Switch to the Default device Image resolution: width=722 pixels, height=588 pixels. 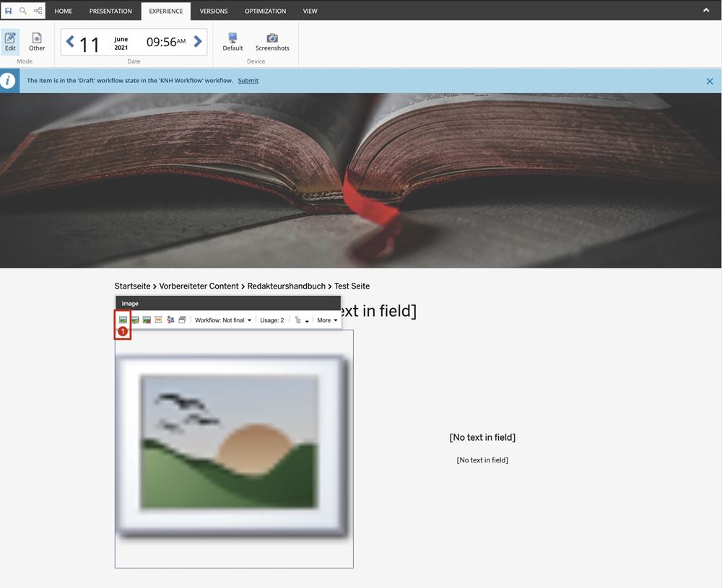(x=232, y=42)
